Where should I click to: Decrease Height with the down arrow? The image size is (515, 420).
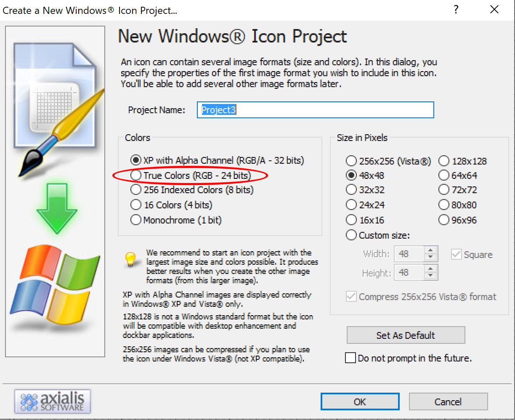pyautogui.click(x=430, y=276)
